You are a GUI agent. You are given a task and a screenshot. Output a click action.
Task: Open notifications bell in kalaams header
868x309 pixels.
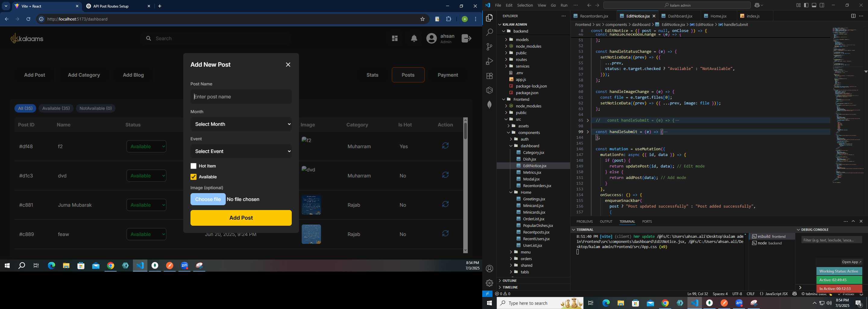coord(414,38)
